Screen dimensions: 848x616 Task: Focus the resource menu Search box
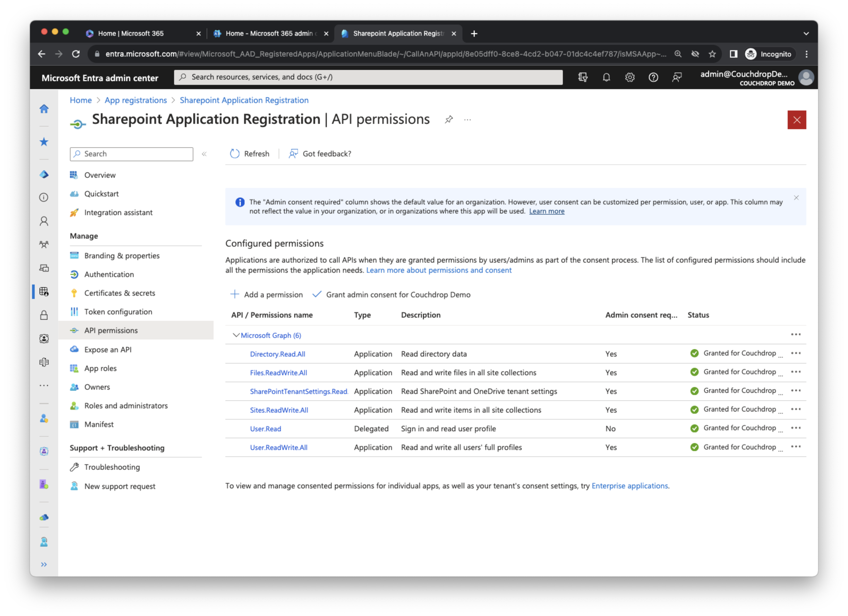[x=131, y=154]
